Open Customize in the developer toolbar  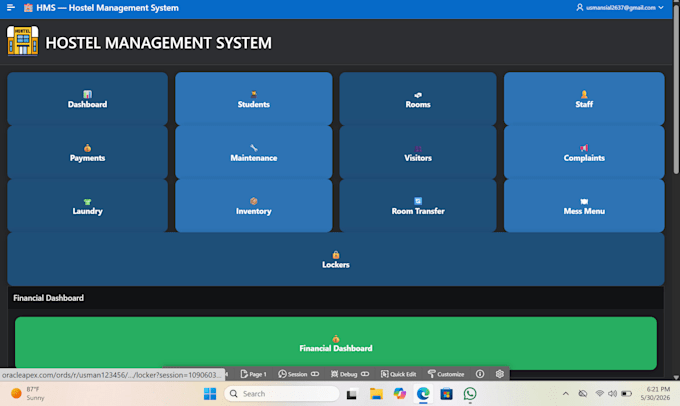pyautogui.click(x=446, y=374)
